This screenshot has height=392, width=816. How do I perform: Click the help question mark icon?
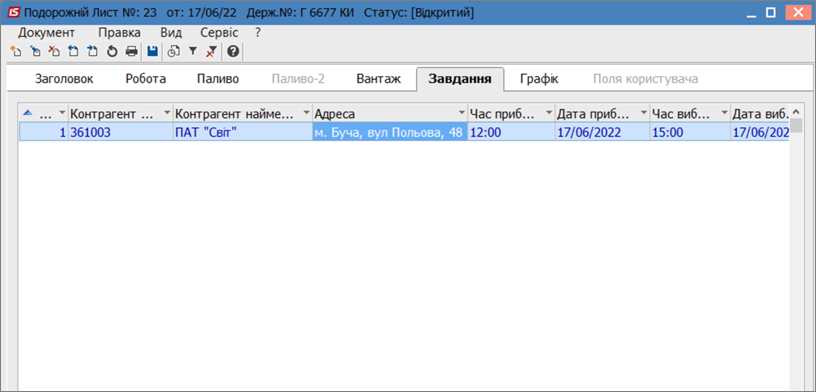pyautogui.click(x=233, y=51)
